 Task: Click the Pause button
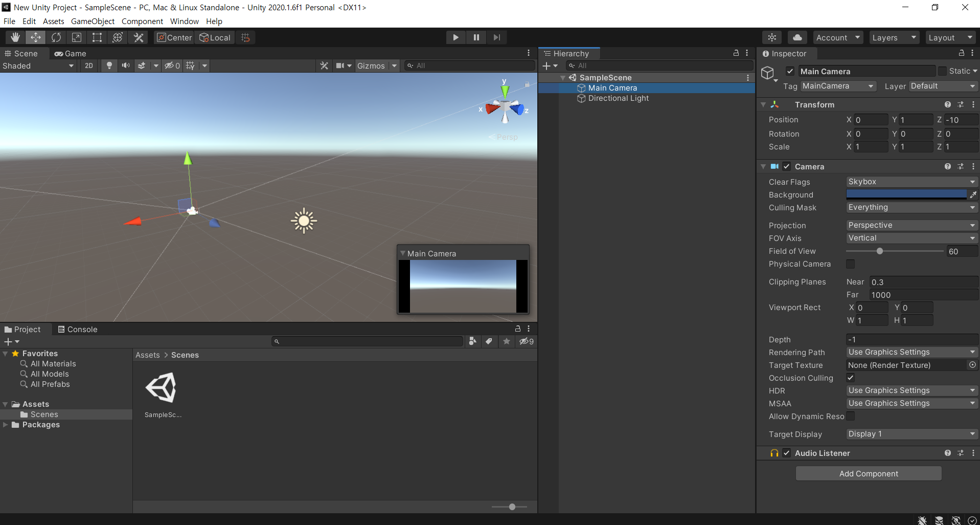(476, 37)
